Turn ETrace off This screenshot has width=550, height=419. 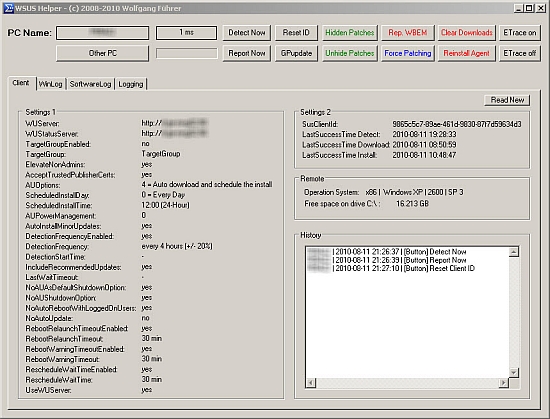pyautogui.click(x=519, y=53)
